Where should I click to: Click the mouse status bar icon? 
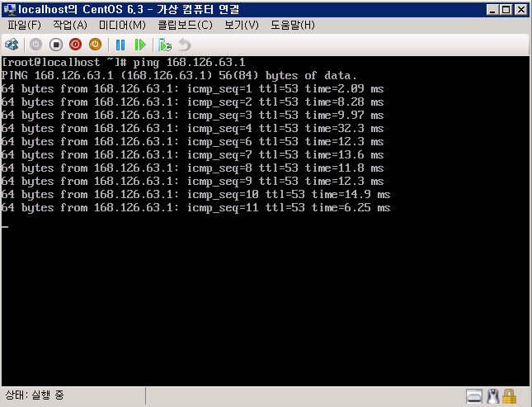493,396
